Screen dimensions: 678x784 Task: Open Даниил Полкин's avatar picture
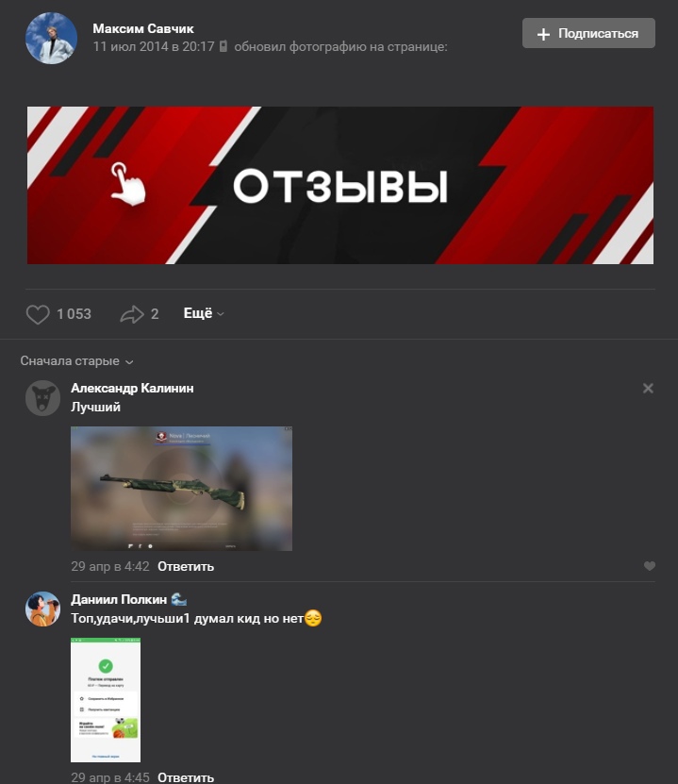point(43,609)
